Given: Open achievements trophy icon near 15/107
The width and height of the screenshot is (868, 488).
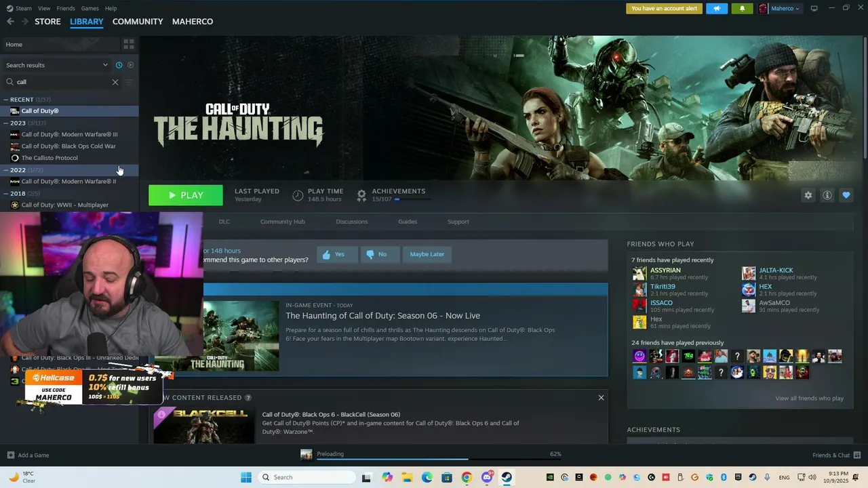Looking at the screenshot, I should (x=361, y=195).
